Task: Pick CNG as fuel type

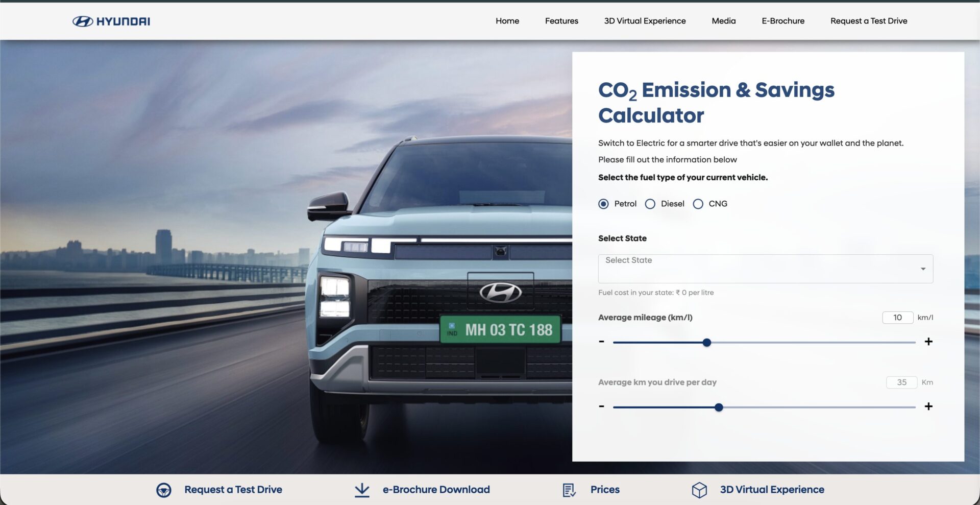Action: (x=698, y=204)
